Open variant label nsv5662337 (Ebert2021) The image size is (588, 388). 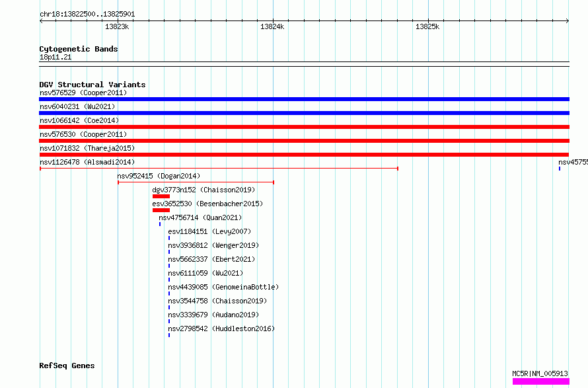pos(211,259)
